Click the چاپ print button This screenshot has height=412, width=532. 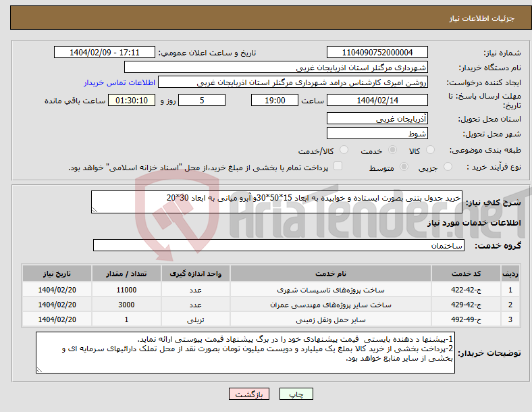(296, 394)
